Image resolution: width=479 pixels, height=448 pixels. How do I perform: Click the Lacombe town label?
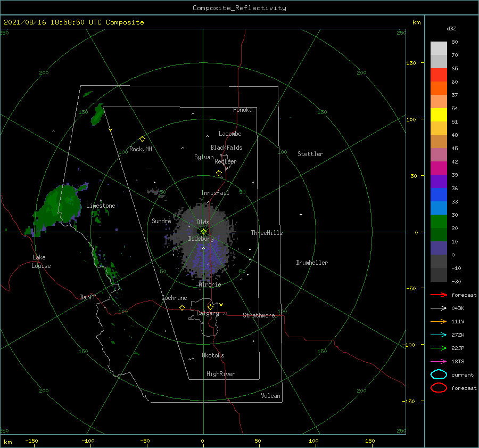[x=230, y=134]
